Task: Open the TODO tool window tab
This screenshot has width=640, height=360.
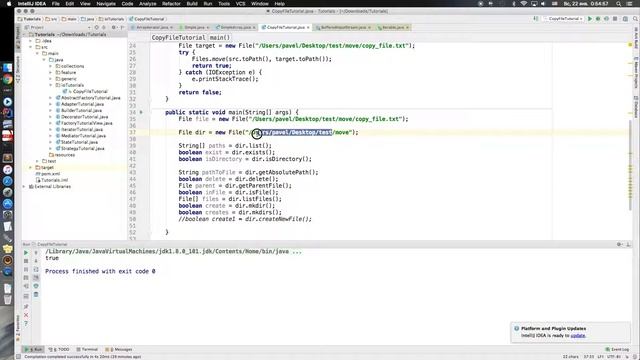Action: pos(60,349)
